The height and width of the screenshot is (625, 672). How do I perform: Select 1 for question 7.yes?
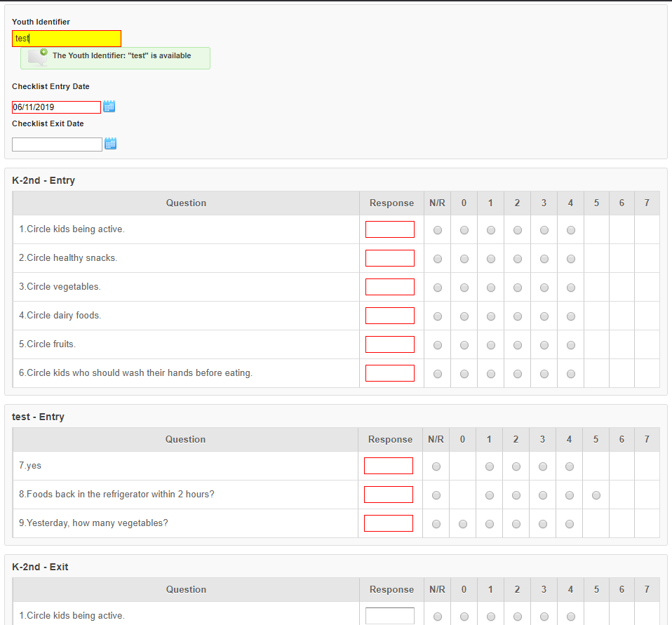pos(490,466)
